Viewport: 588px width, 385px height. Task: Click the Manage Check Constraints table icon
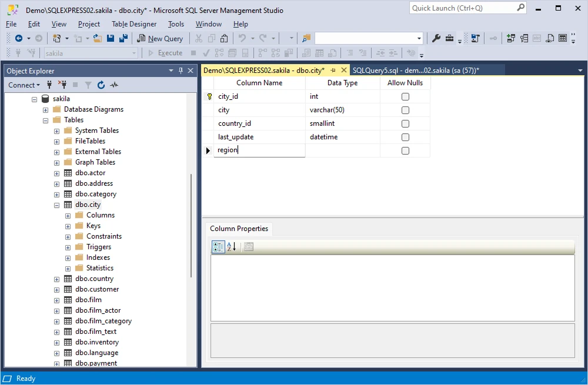(563, 38)
